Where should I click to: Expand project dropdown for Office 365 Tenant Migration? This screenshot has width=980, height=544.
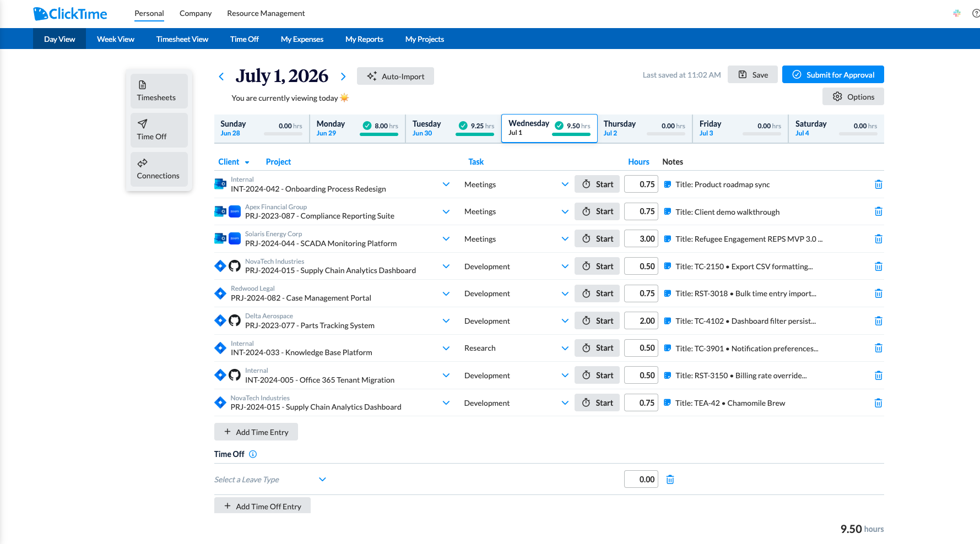pyautogui.click(x=446, y=376)
